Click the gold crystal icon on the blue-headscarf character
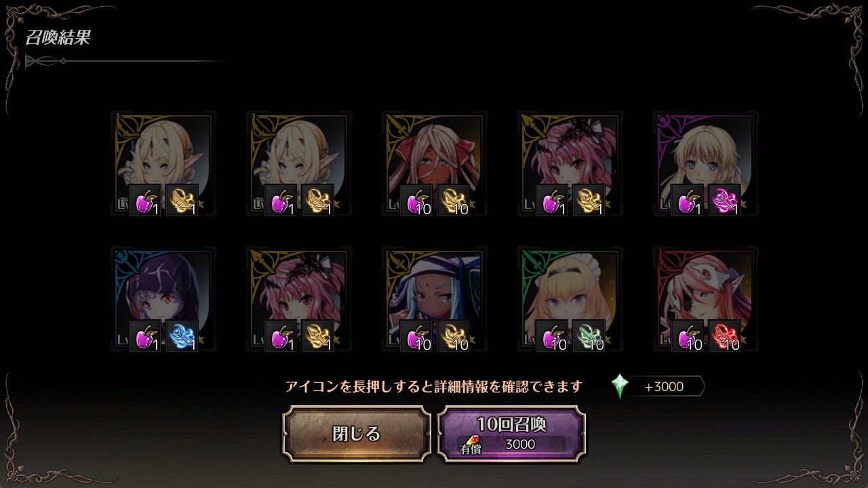The height and width of the screenshot is (488, 868). 453,336
